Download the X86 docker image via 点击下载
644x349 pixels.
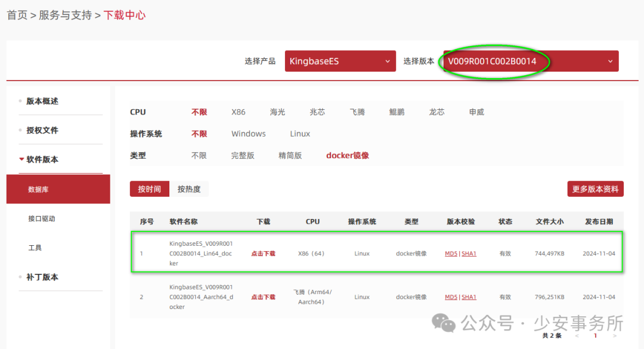click(x=263, y=253)
